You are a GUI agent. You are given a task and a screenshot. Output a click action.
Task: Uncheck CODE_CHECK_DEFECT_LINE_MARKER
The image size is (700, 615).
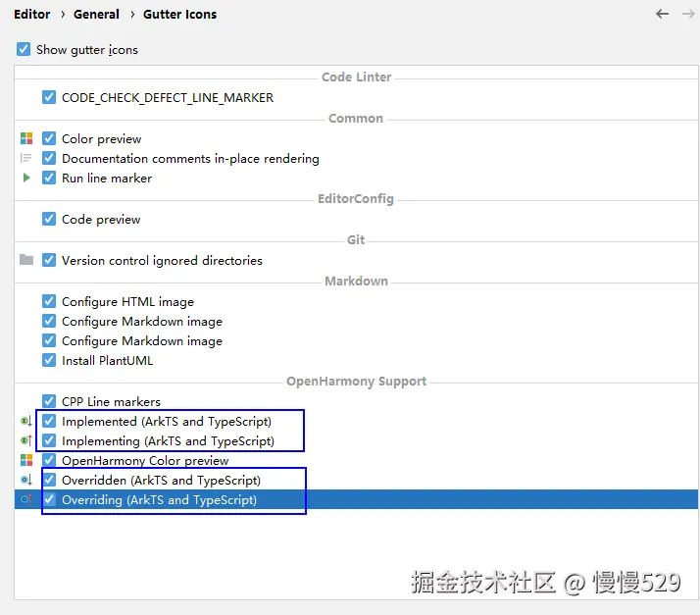[49, 97]
